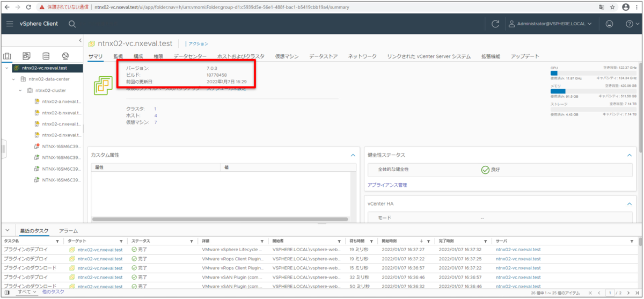This screenshot has width=644, height=299.
Task: Open the 構成 tab
Action: (x=138, y=56)
